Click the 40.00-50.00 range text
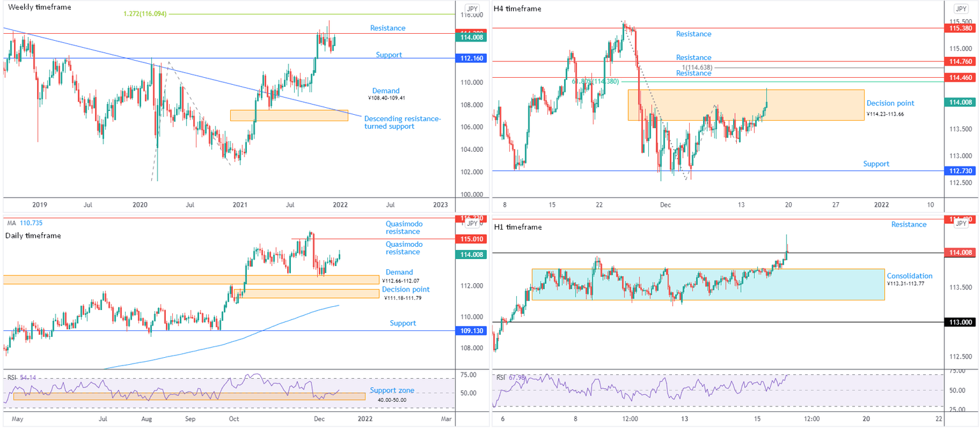 [391, 399]
